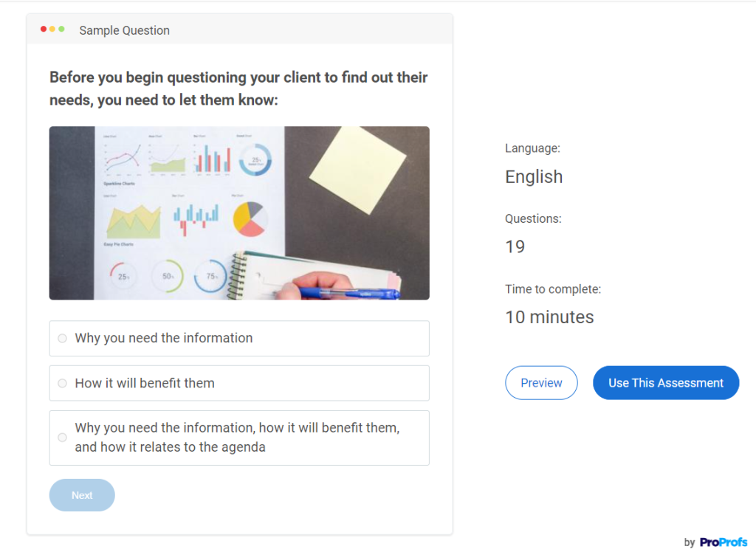Click the pie chart in the photo
The width and height of the screenshot is (756, 552).
249,218
